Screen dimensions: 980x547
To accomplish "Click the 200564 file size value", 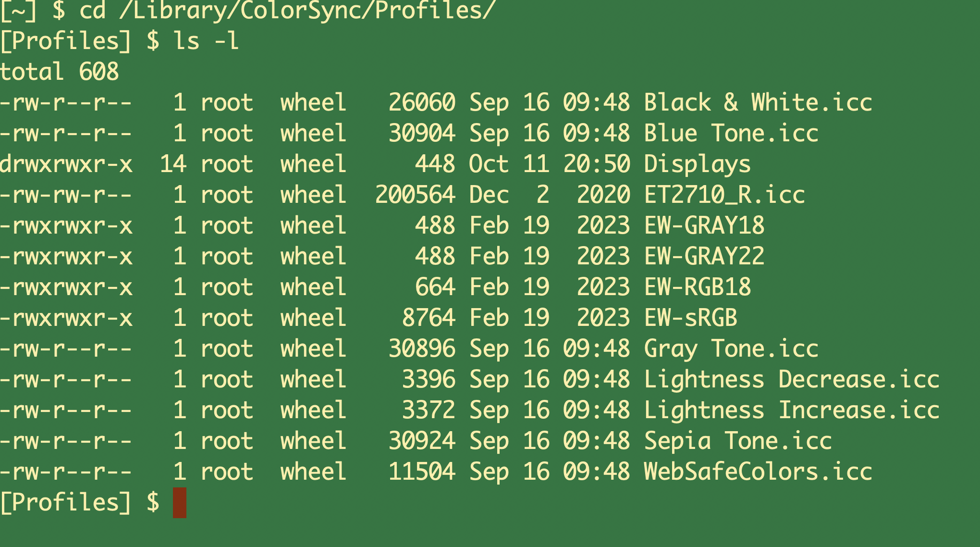I will [x=415, y=195].
